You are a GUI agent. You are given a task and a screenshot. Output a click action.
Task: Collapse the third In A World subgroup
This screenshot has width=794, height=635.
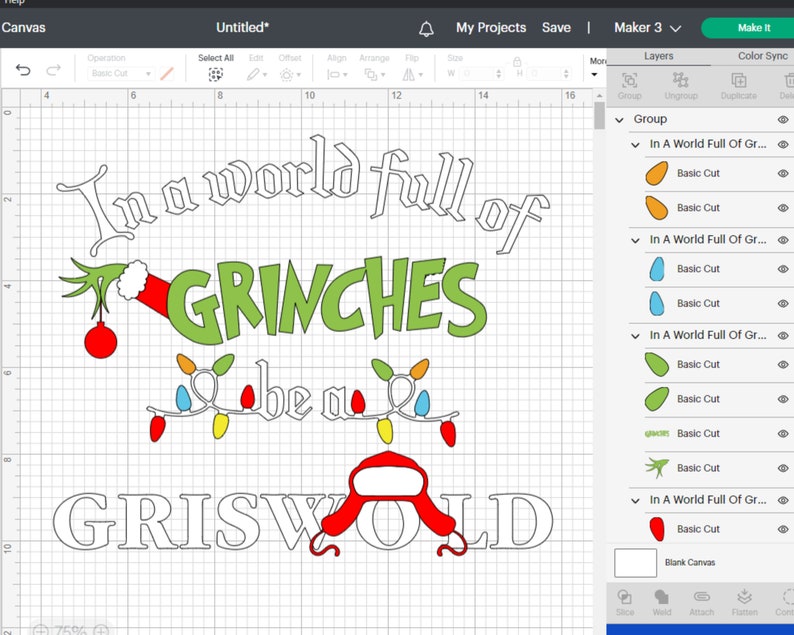point(635,336)
